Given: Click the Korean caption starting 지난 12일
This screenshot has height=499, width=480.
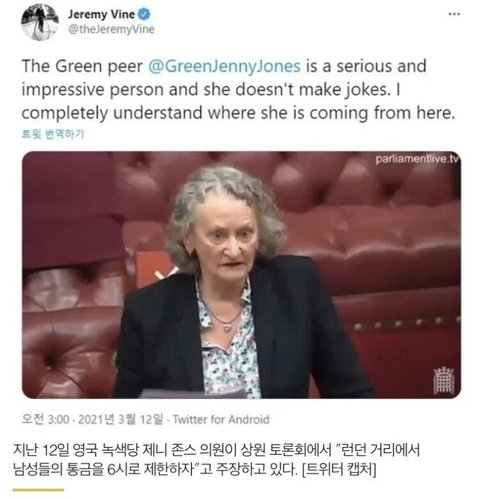Looking at the screenshot, I should click(x=216, y=460).
